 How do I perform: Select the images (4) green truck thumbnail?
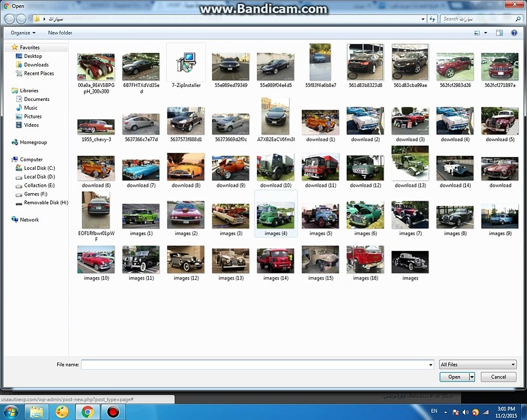[275, 215]
